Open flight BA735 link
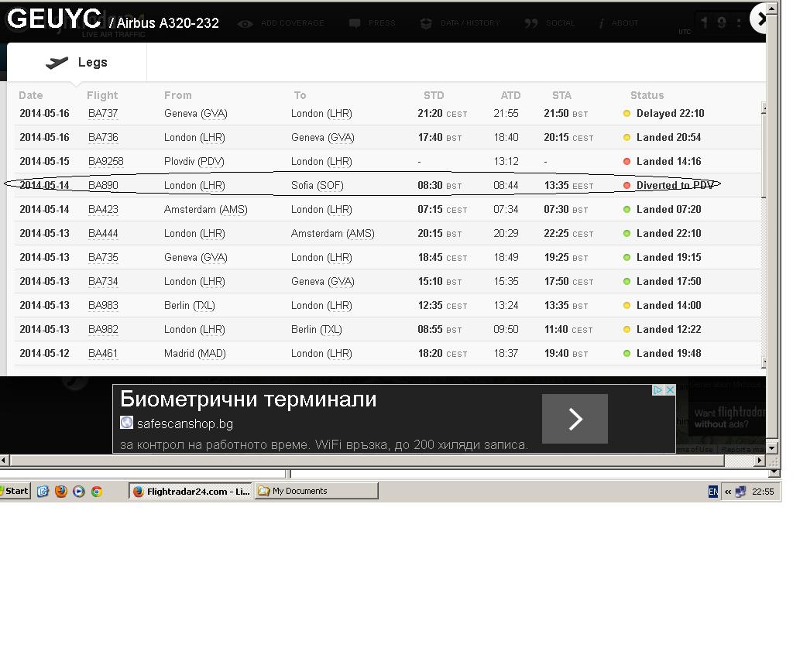Viewport: 793px width, 672px height. [103, 257]
